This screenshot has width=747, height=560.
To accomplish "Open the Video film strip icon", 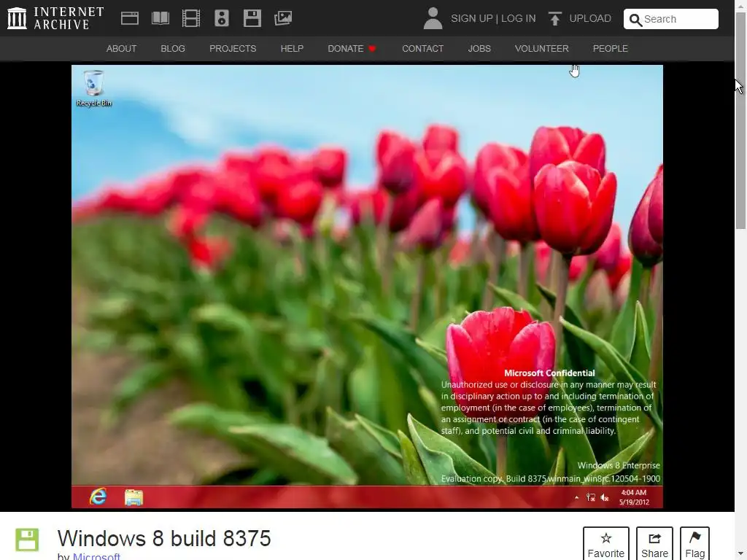I will tap(191, 18).
